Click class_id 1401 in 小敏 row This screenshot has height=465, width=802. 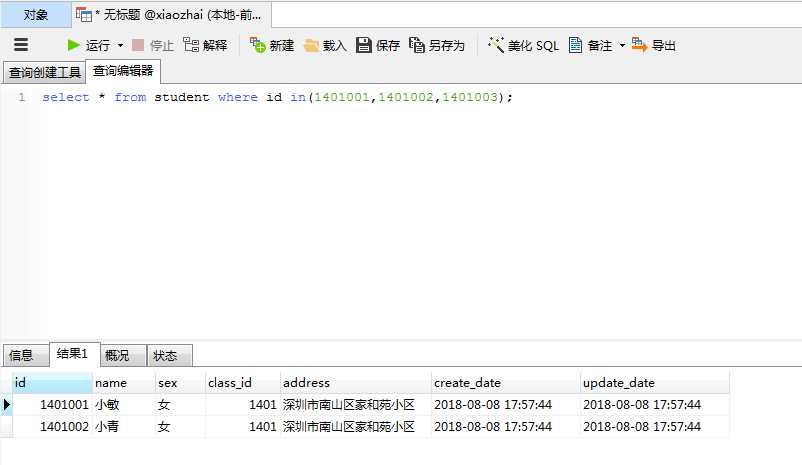point(242,405)
